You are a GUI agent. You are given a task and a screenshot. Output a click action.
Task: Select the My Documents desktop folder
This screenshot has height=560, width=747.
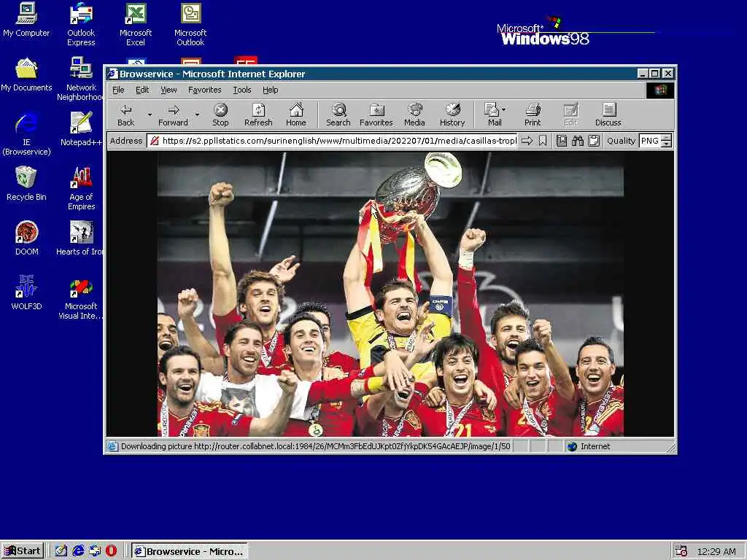[x=26, y=75]
